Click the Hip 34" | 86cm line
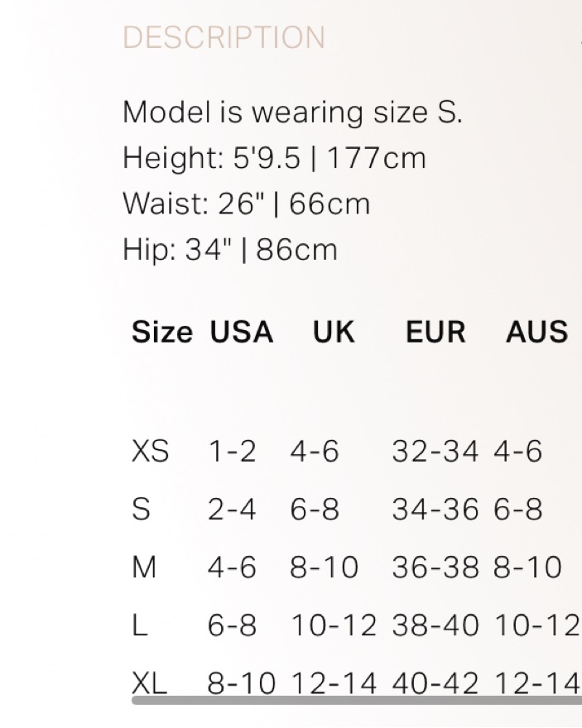The image size is (582, 728). (230, 250)
